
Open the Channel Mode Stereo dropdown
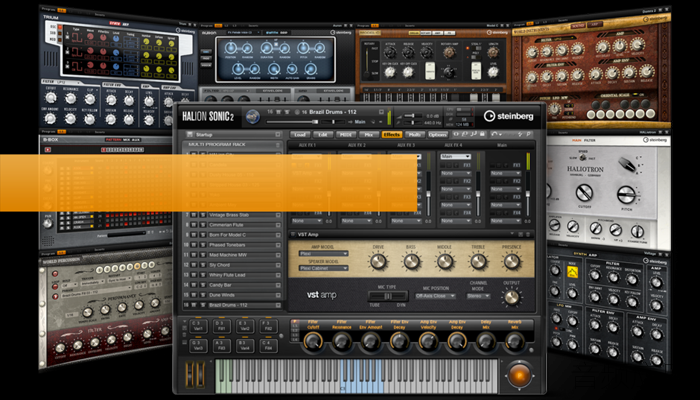tap(478, 296)
